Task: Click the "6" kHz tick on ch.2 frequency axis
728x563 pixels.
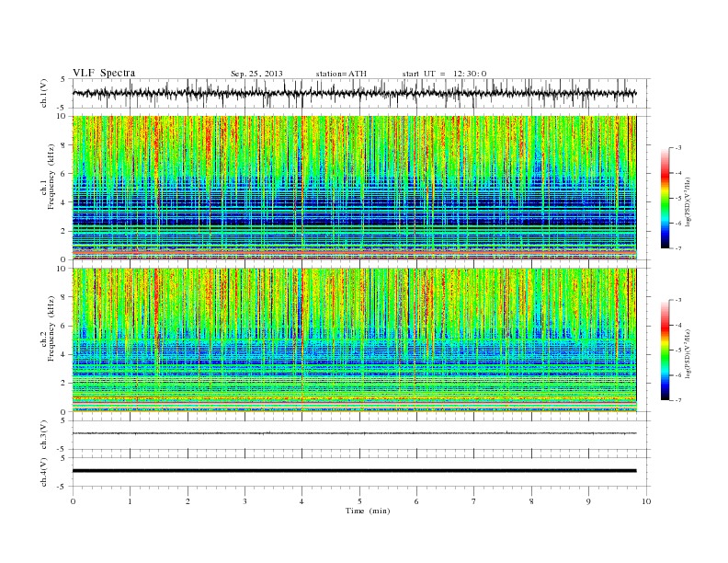Action: click(x=64, y=326)
